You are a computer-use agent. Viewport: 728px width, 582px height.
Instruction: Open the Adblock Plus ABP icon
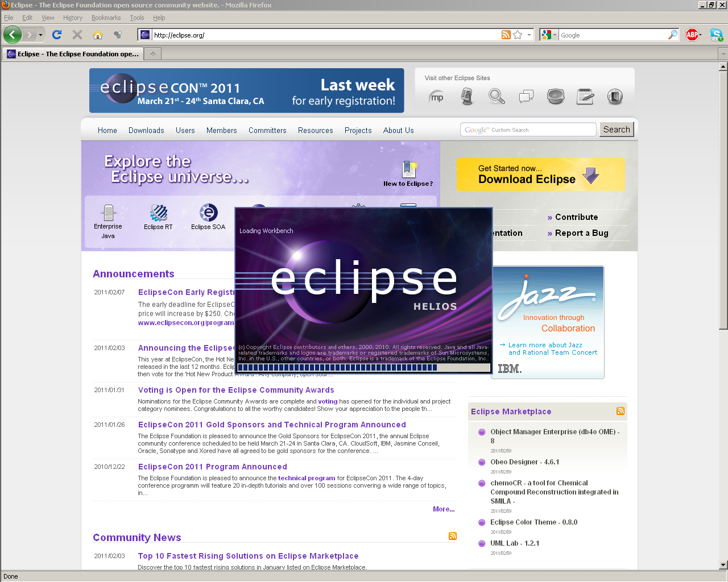[692, 35]
